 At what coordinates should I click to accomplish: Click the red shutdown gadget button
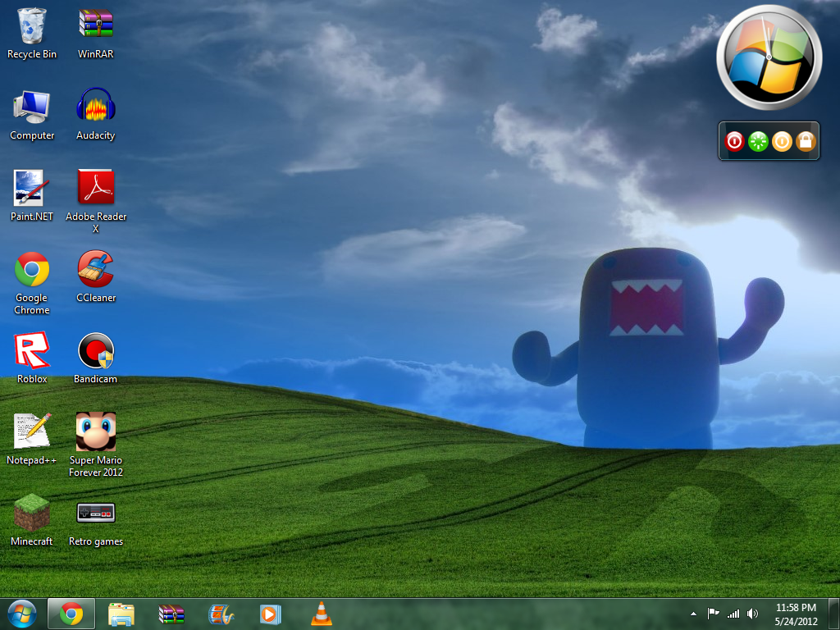coord(734,141)
